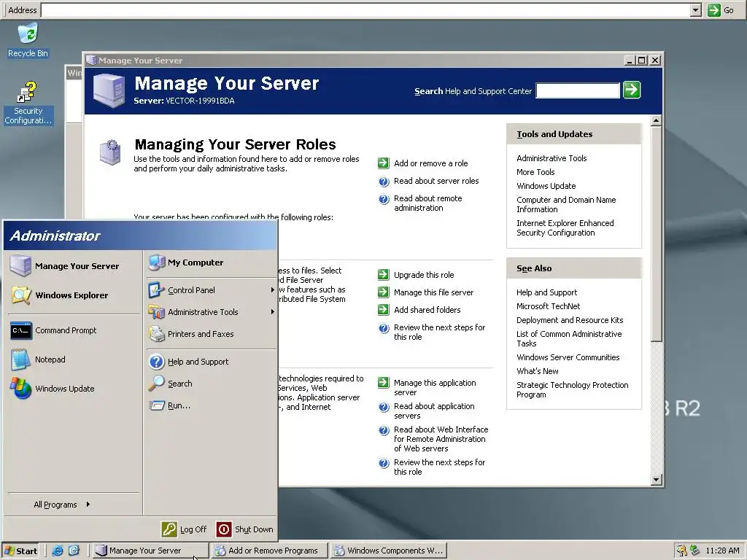Click arrow icon beside Add shared folders
The image size is (747, 560).
(x=384, y=310)
